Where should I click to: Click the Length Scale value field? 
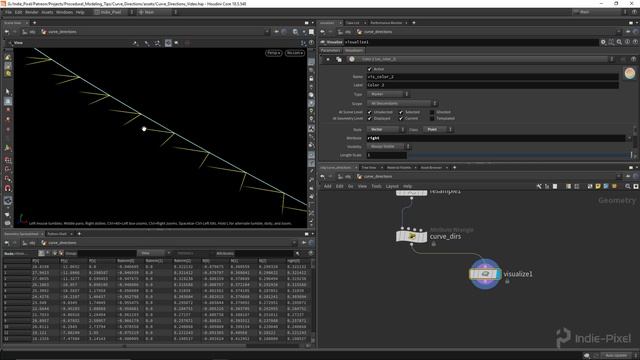click(x=386, y=156)
